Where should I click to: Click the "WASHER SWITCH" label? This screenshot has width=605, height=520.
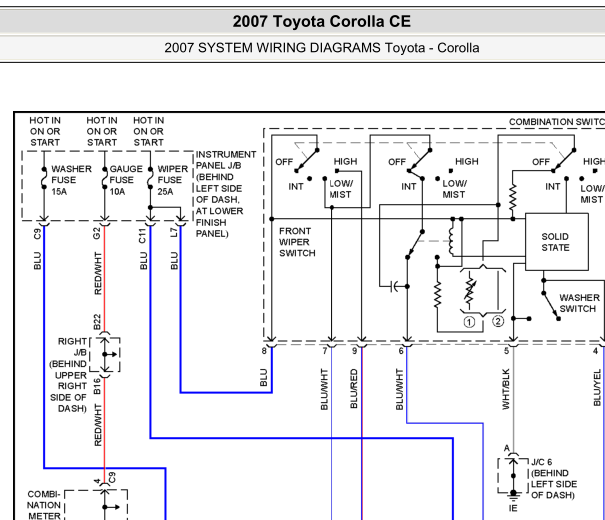click(580, 303)
